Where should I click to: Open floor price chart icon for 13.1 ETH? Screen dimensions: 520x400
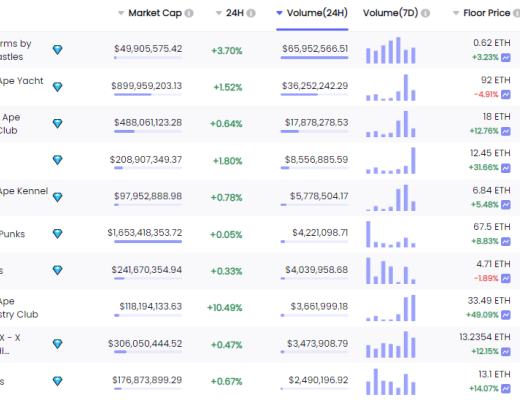506,388
